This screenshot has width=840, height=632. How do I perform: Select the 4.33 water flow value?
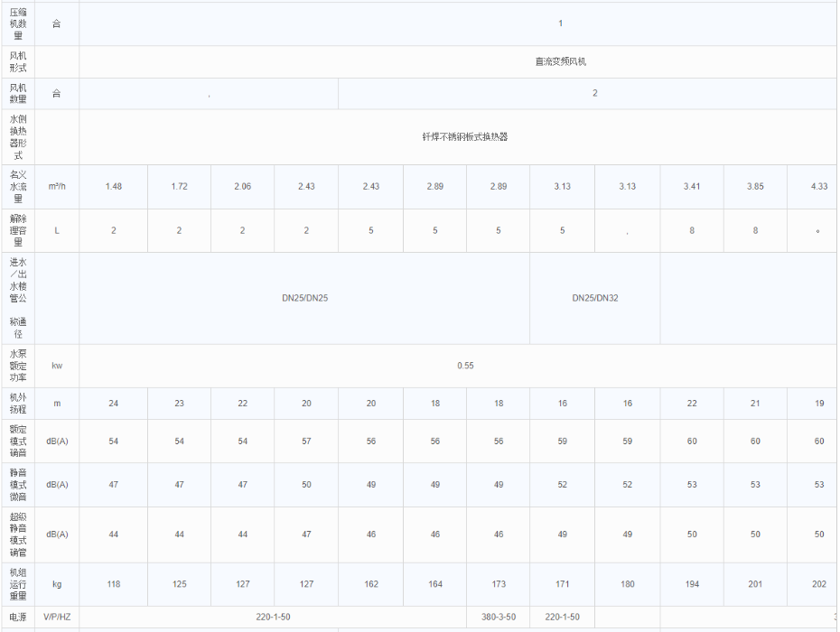(818, 186)
